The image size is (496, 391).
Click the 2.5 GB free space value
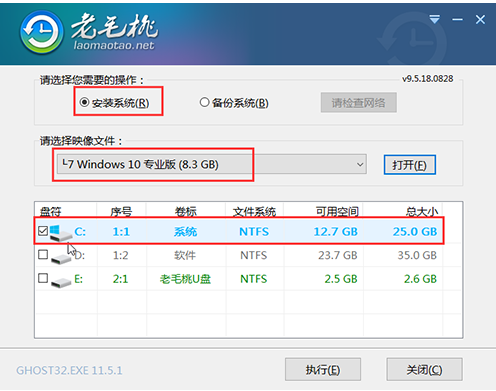[x=341, y=279]
